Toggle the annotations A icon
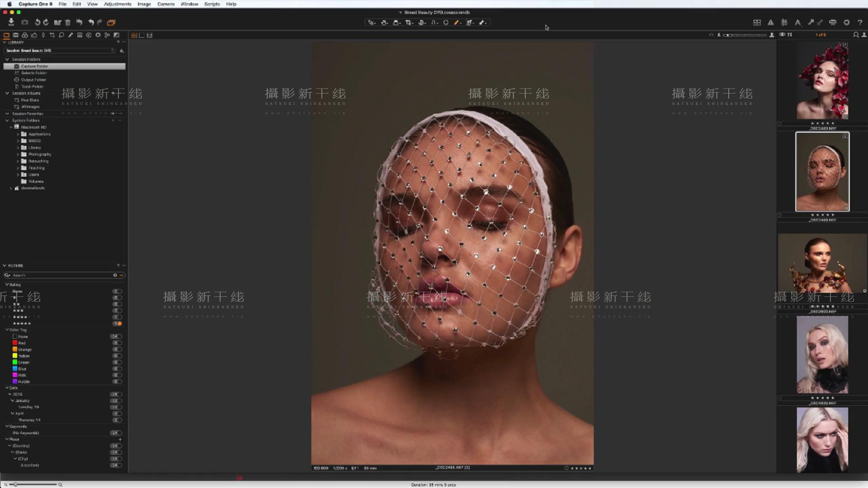 [798, 22]
